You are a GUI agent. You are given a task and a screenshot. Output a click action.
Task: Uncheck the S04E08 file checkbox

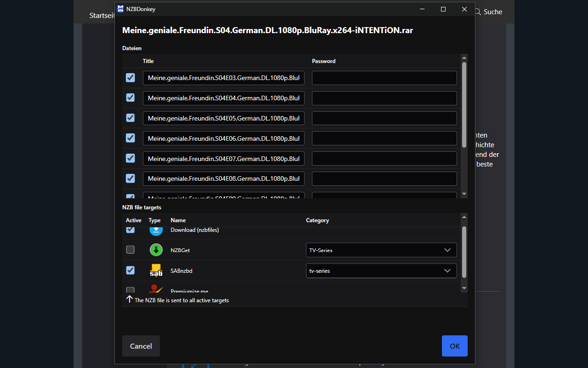coord(130,178)
